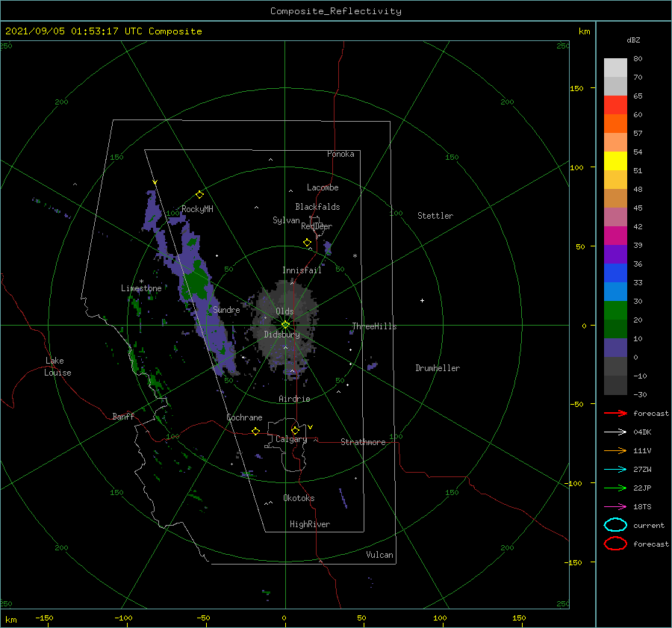Click the Strathmore city label
This screenshot has height=628, width=672.
(x=363, y=442)
